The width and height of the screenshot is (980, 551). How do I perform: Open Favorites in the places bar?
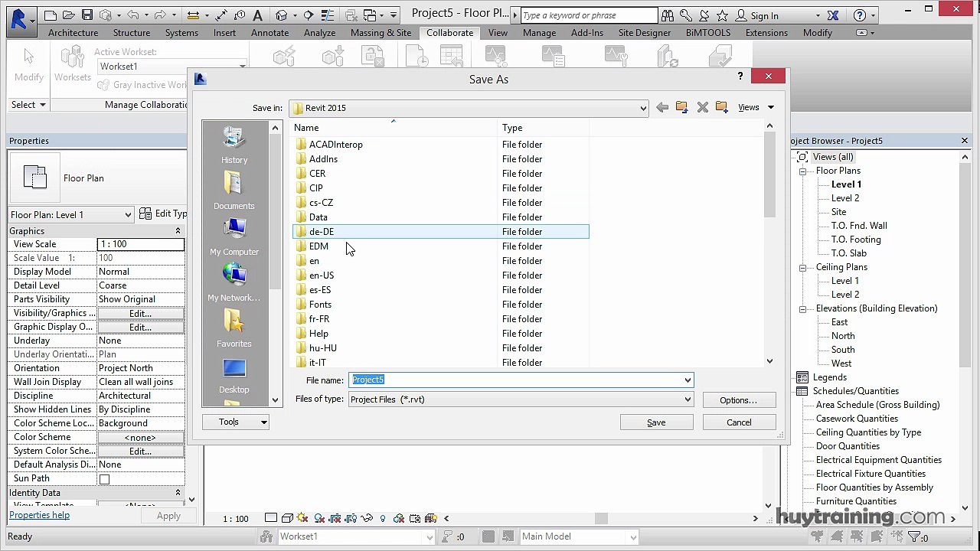[x=234, y=328]
